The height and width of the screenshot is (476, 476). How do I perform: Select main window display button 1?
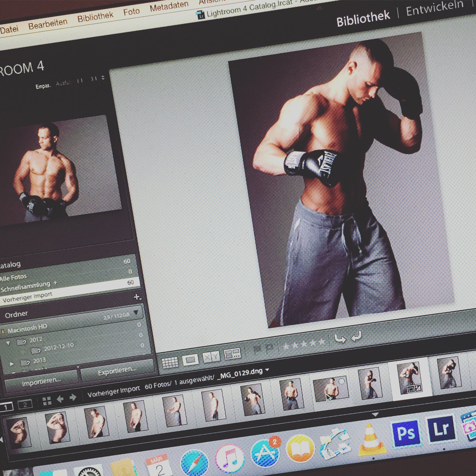tap(5, 407)
